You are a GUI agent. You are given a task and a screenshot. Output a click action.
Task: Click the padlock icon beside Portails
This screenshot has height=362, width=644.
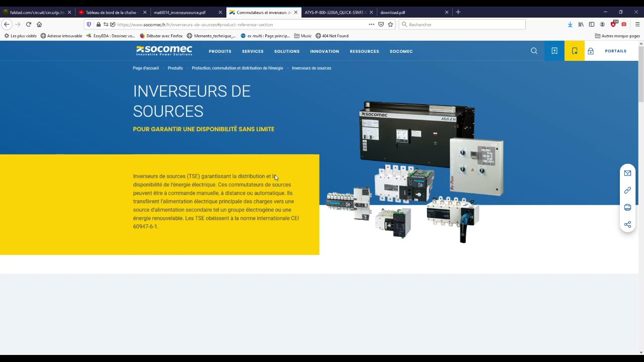pyautogui.click(x=591, y=51)
